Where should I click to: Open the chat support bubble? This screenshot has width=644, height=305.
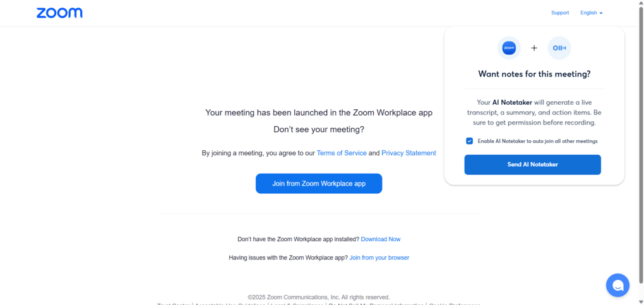point(617,285)
